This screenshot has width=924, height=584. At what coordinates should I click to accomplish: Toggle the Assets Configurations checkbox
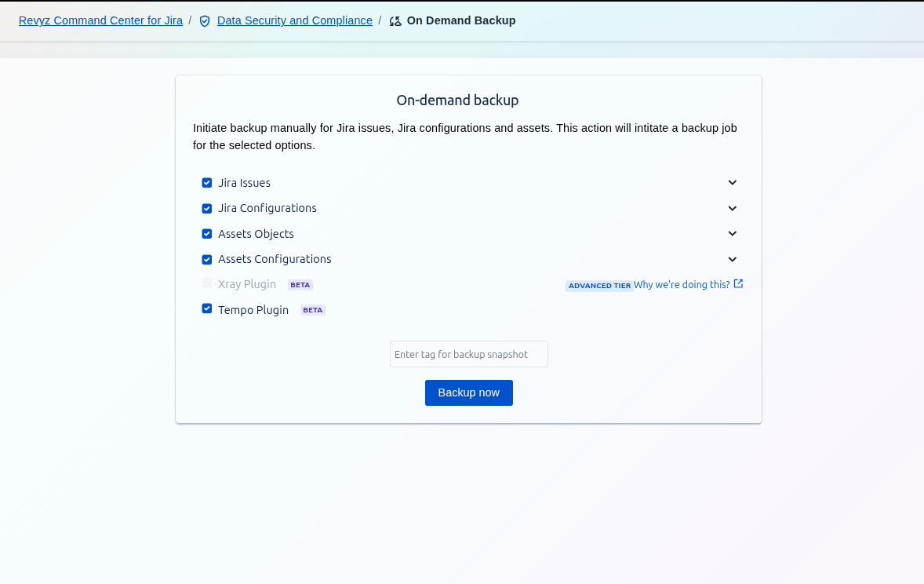(x=207, y=260)
